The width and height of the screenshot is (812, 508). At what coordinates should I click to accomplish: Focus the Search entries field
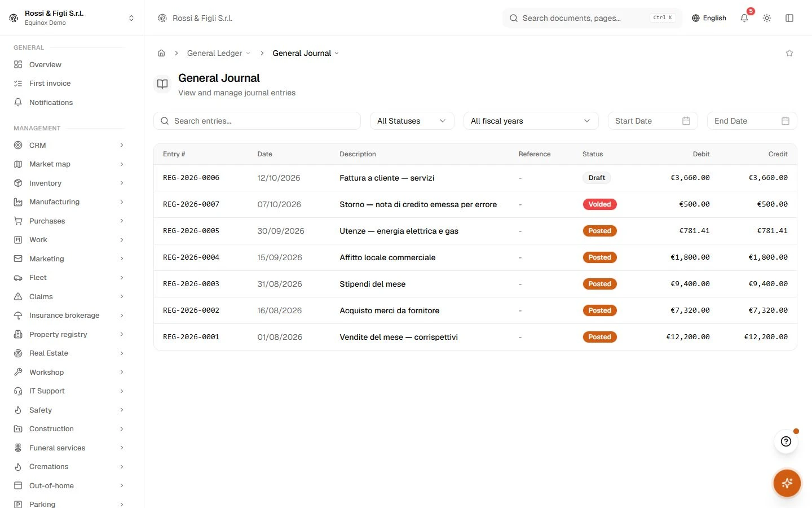tap(257, 121)
